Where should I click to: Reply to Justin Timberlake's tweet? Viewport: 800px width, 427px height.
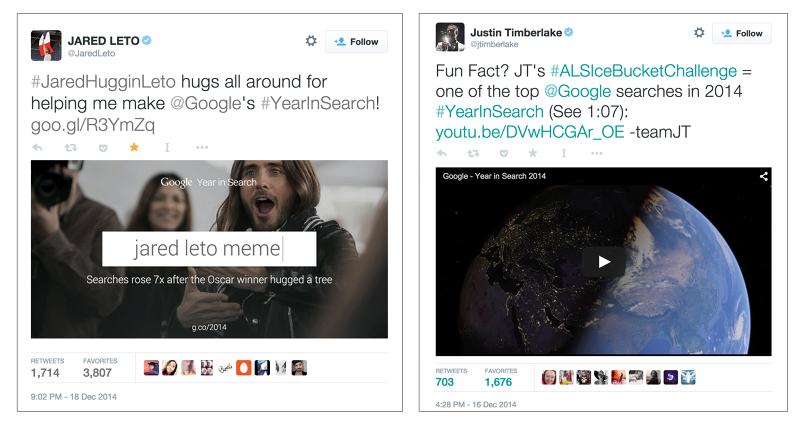[x=442, y=153]
